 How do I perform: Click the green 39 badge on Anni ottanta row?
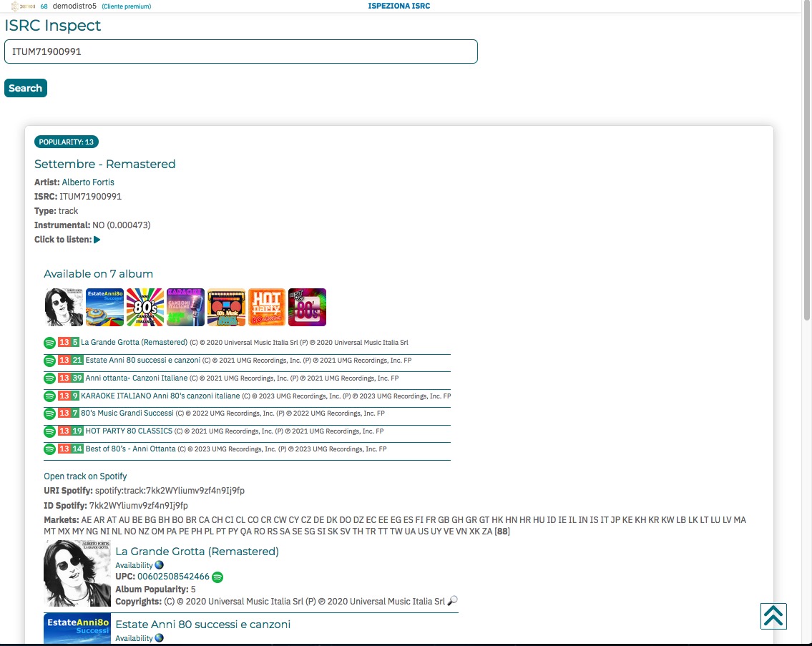(77, 378)
